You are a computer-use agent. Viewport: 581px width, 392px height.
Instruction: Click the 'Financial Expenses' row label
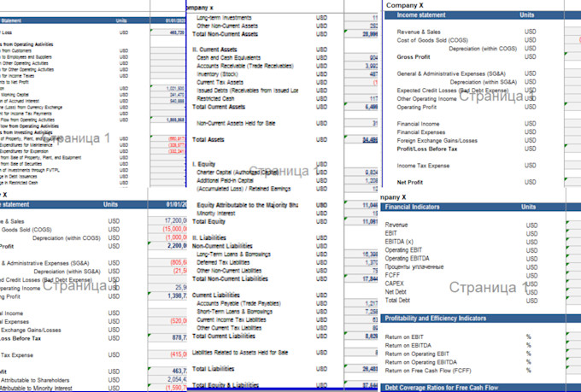(x=421, y=132)
